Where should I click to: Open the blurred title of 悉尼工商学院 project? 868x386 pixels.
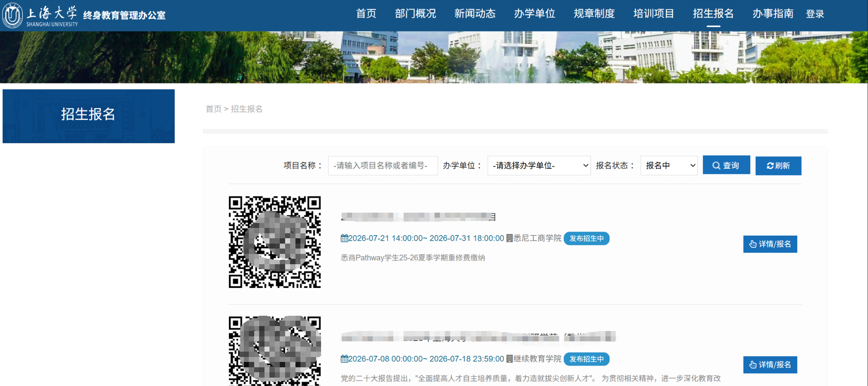[418, 217]
